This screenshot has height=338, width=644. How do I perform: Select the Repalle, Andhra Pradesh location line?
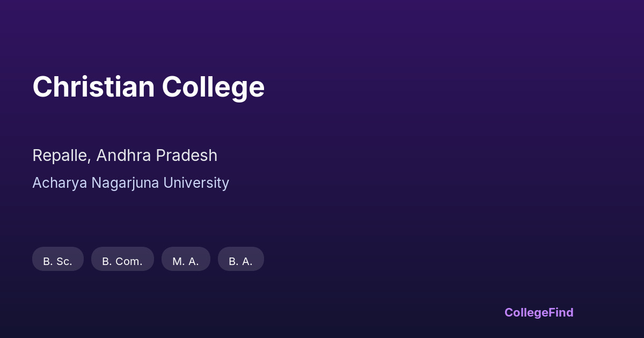click(125, 156)
